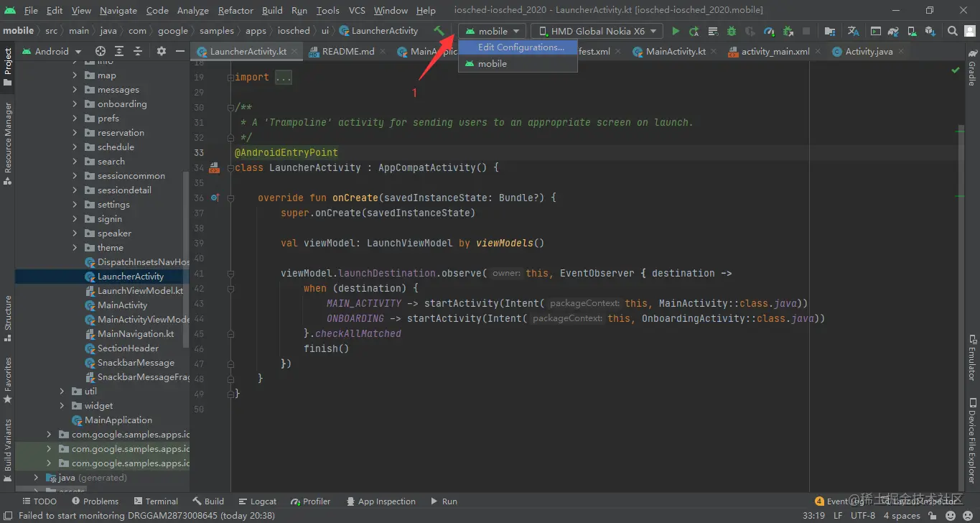Click Attach Debugger to Android Process icon
This screenshot has width=980, height=523.
tap(788, 31)
